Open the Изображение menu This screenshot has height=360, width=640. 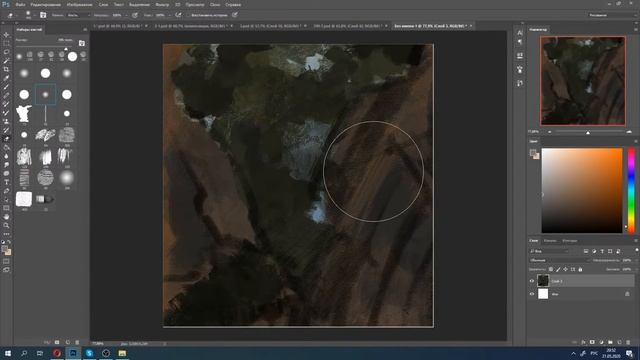(x=80, y=4)
